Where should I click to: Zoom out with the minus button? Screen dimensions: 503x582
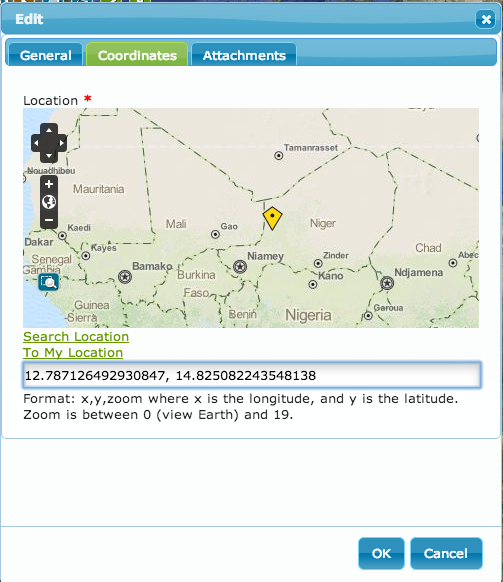tap(49, 220)
